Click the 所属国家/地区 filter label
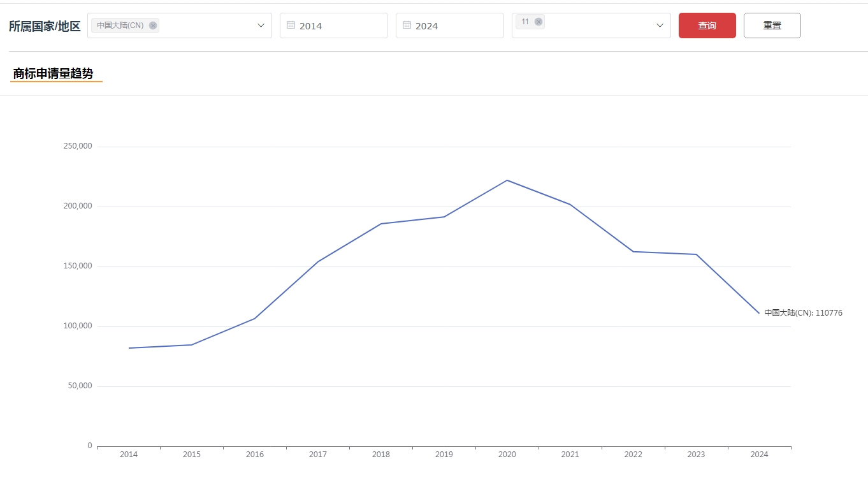 point(45,26)
